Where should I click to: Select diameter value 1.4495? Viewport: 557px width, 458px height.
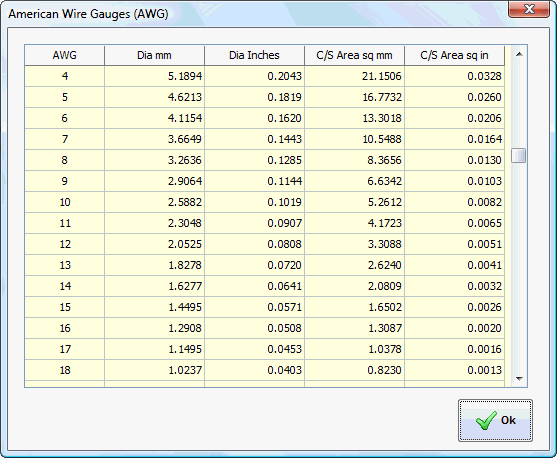[x=155, y=307]
